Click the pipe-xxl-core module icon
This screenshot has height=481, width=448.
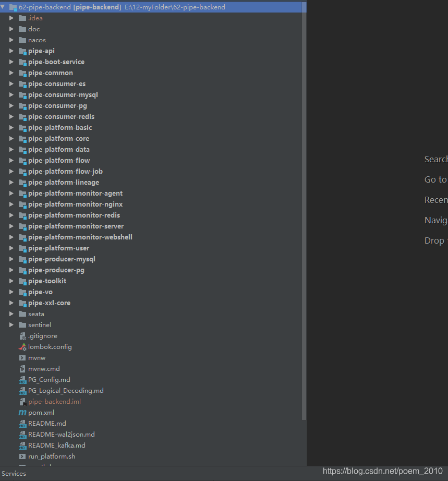(x=22, y=304)
